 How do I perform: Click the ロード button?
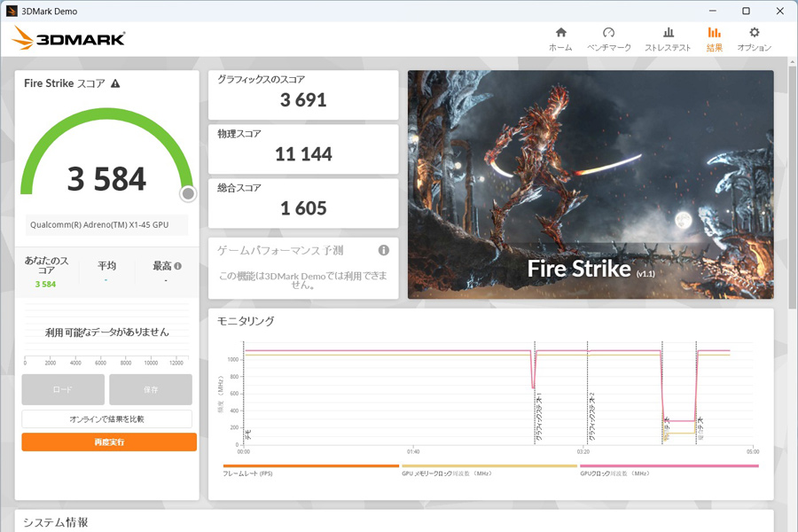coord(63,389)
